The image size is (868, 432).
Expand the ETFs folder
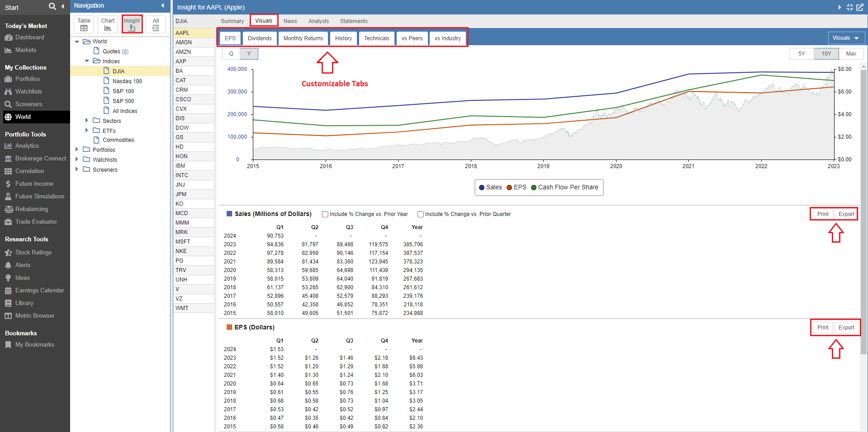click(86, 131)
